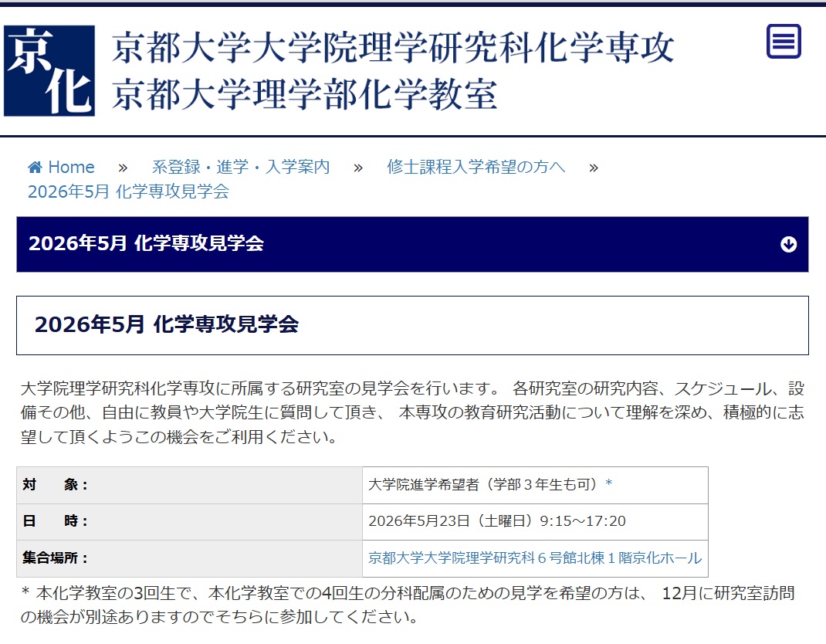This screenshot has height=644, width=826.
Task: Click the blue 2026年5月 化学専攻見学会 breadcrumb link
Action: (x=128, y=192)
